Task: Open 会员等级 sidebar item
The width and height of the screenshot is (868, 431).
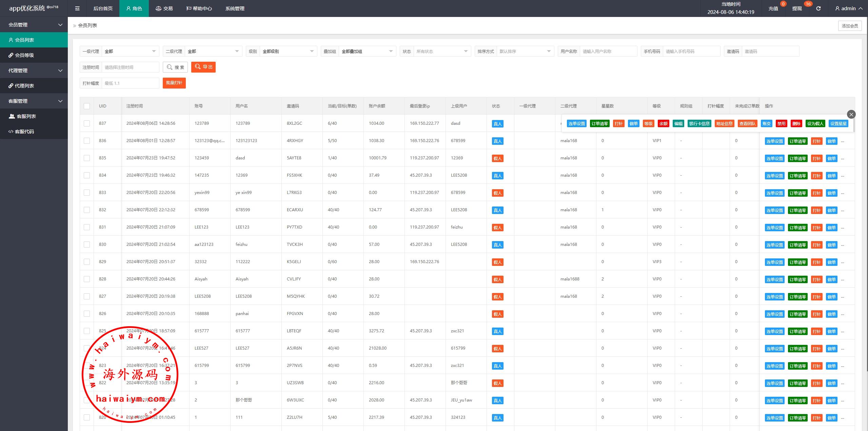Action: pos(24,55)
